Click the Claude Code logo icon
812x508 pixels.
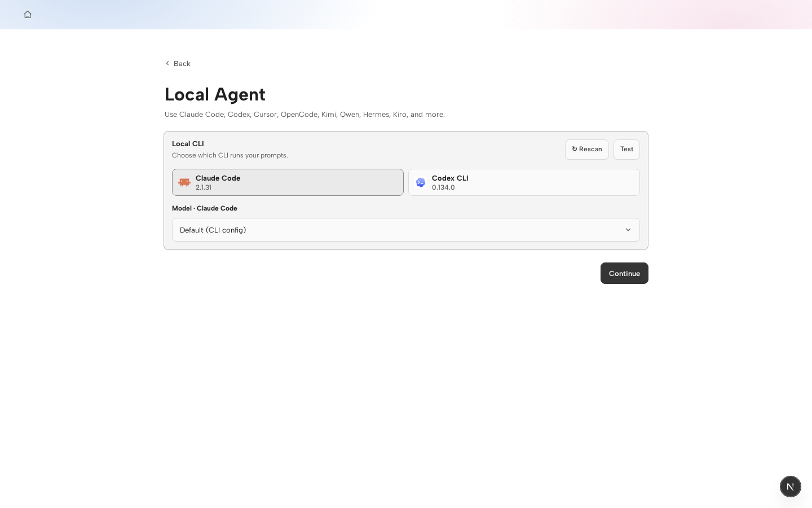point(184,182)
